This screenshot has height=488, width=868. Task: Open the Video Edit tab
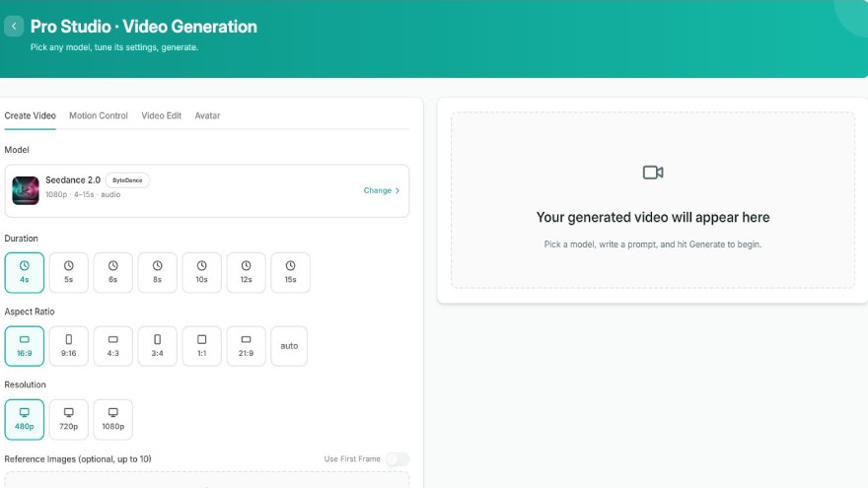click(161, 115)
